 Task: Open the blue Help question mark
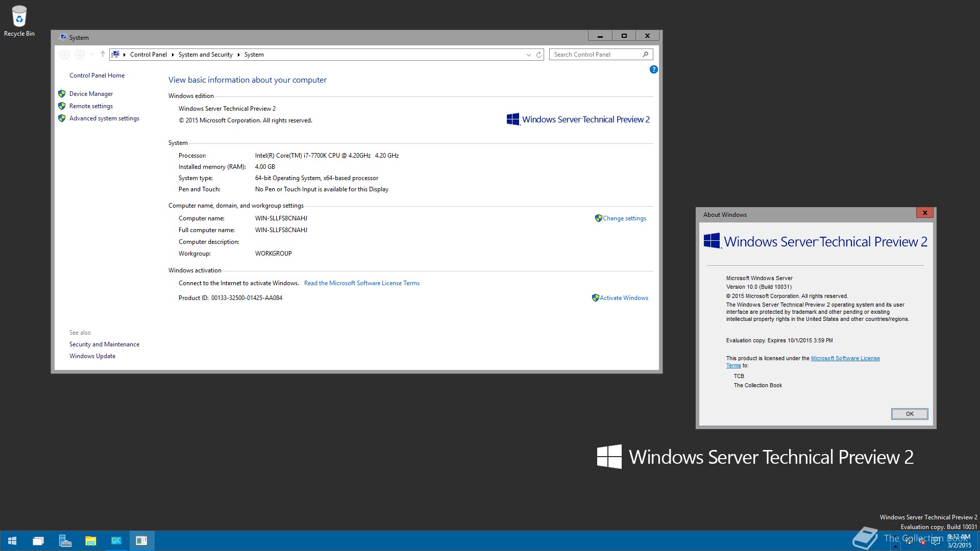click(653, 69)
